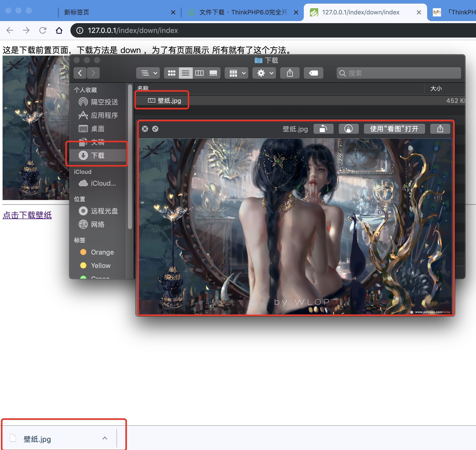Select 桌面 in Finder sidebar
Screen dimensions: 476x450
[x=98, y=129]
